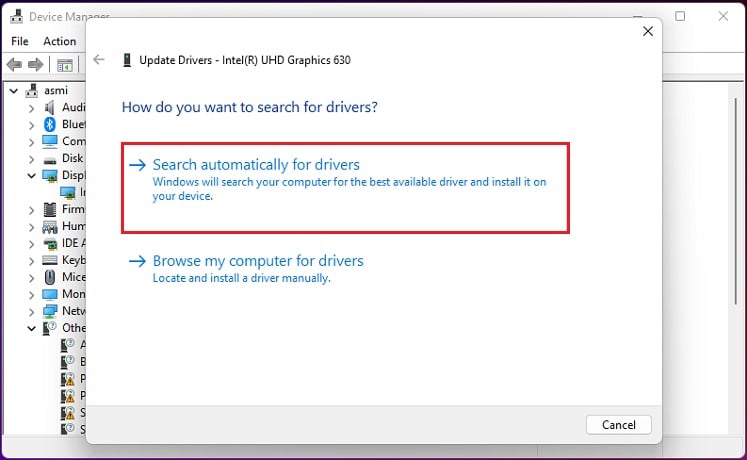Click the Forward toolbar arrow in Device Manager
747x460 pixels.
pos(36,64)
